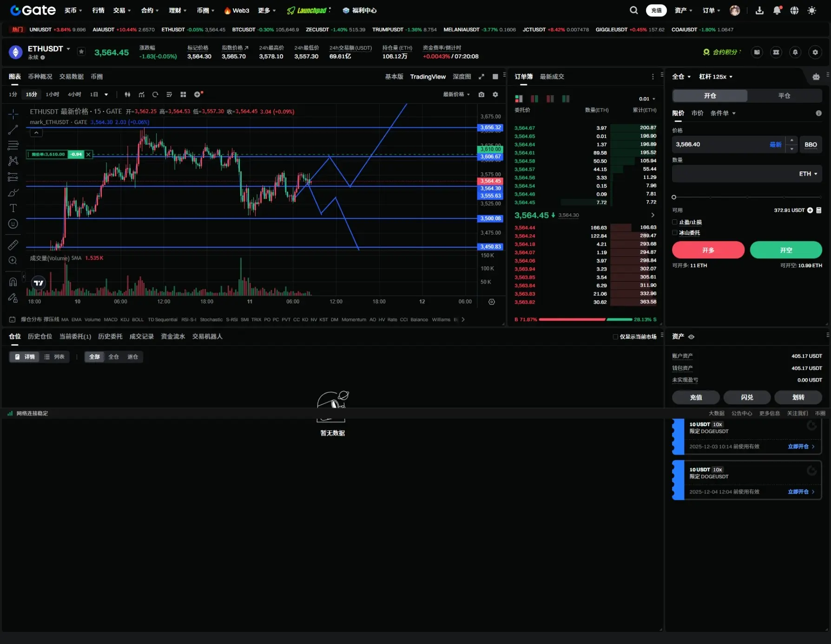Open the language globe icon
Image resolution: width=831 pixels, height=644 pixels.
[x=794, y=10]
